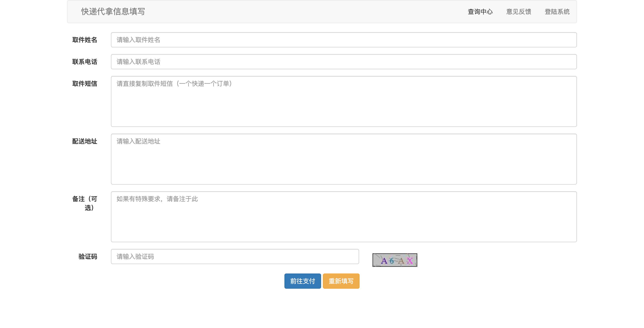644x328 pixels.
Task: Select the 配送地址 delivery address textarea
Action: point(343,159)
